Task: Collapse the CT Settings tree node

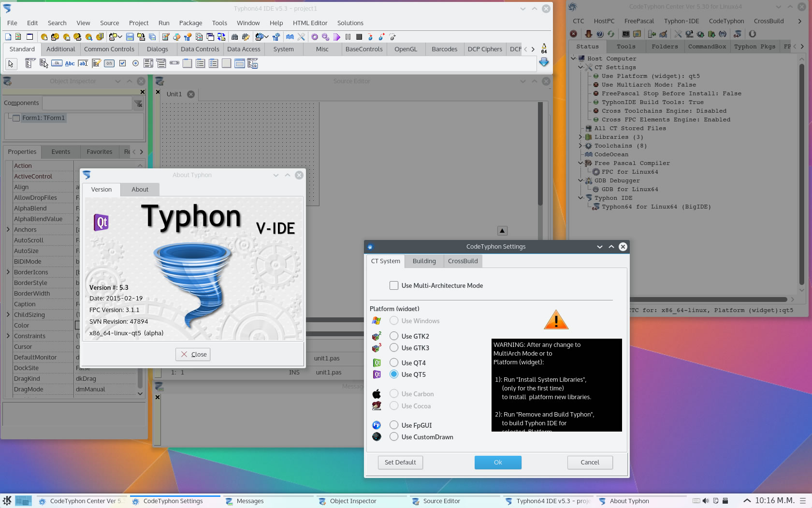Action: tap(580, 67)
